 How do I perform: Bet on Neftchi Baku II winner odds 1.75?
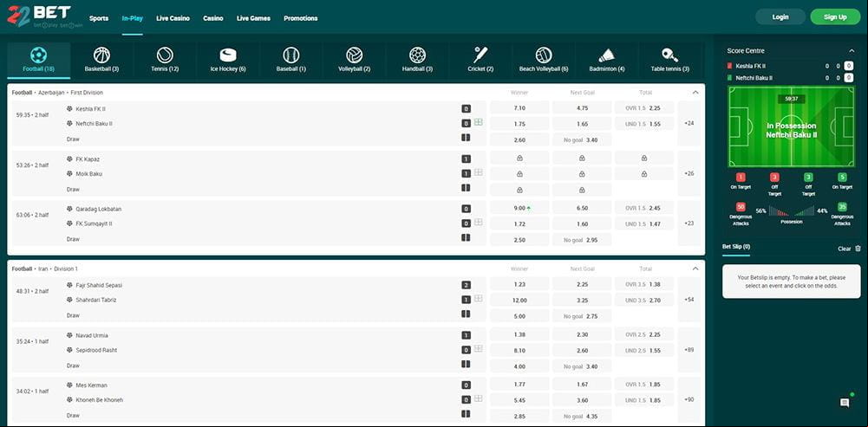pyautogui.click(x=519, y=124)
